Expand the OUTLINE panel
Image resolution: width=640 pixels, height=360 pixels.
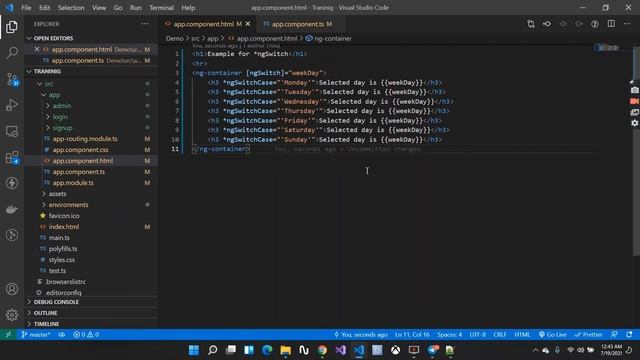coord(45,313)
